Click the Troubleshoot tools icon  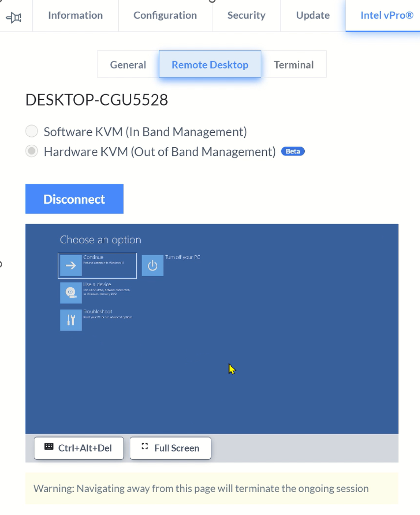pos(71,320)
